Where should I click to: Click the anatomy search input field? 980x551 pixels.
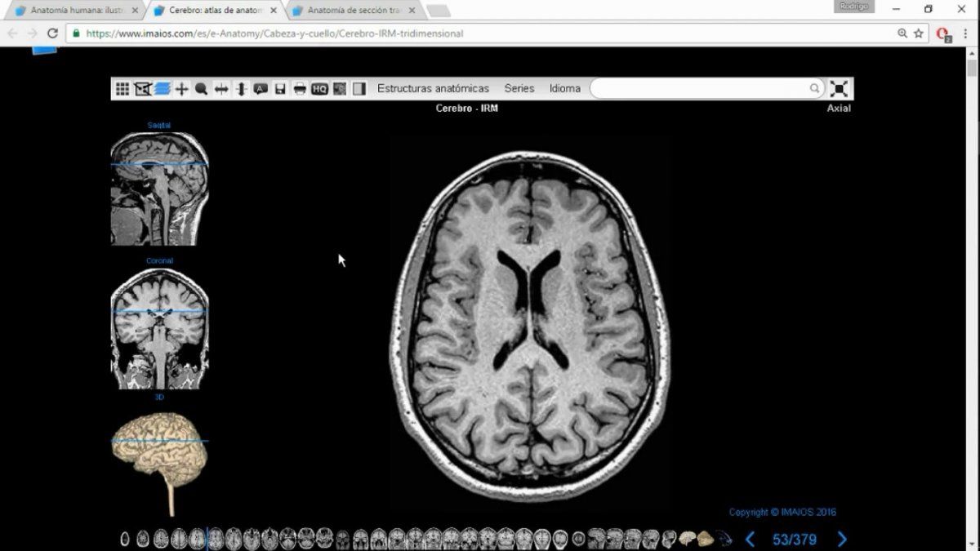pos(701,88)
